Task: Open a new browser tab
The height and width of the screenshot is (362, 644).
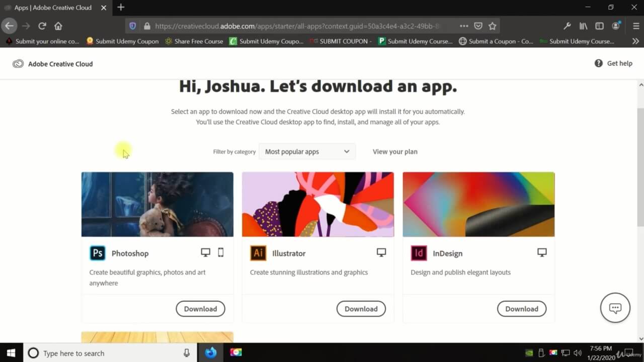Action: (x=121, y=8)
